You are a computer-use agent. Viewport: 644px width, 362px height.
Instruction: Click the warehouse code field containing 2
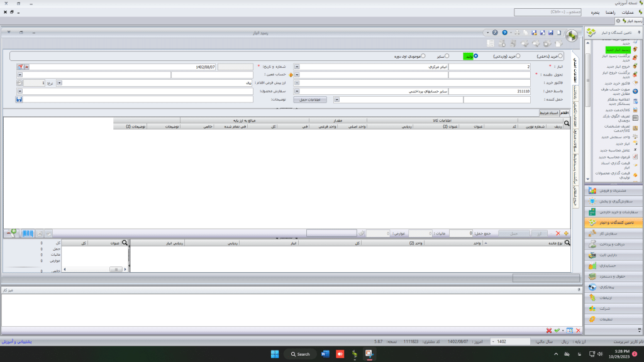click(x=489, y=67)
